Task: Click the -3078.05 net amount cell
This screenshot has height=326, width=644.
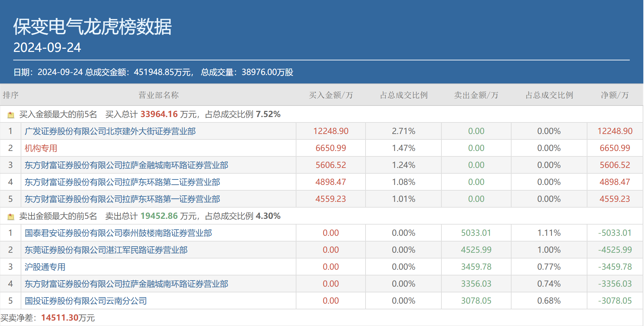Action: pyautogui.click(x=615, y=301)
